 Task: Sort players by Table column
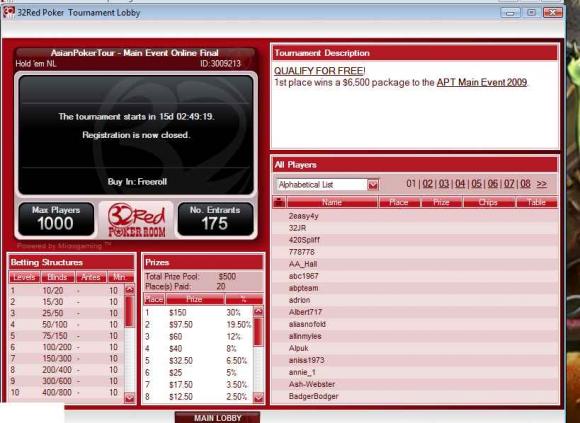(536, 202)
